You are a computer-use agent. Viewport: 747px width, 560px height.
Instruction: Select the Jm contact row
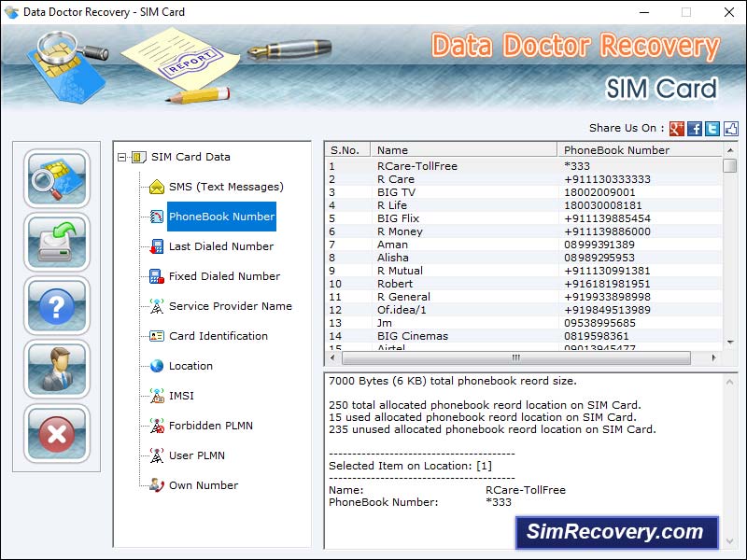[x=524, y=323]
